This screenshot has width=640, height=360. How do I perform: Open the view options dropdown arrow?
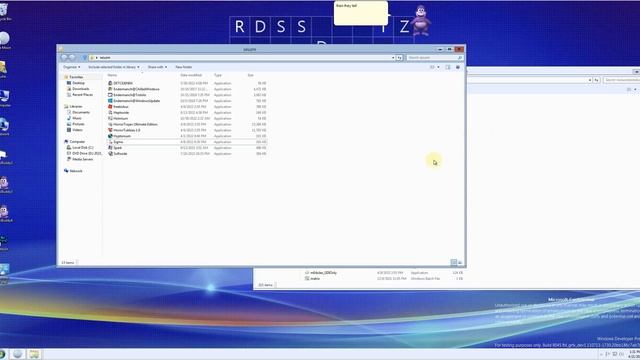(438, 67)
